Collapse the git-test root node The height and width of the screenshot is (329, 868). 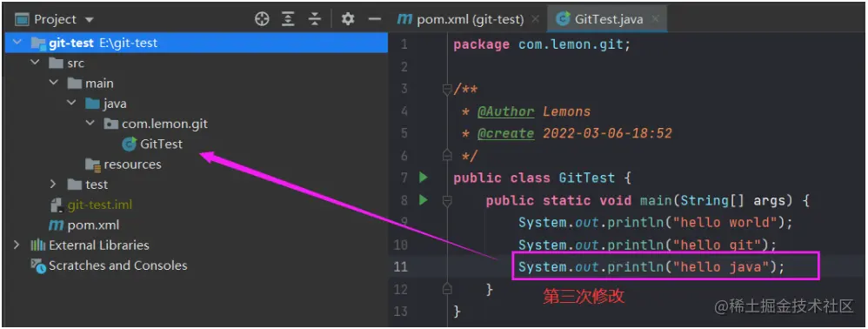click(18, 43)
